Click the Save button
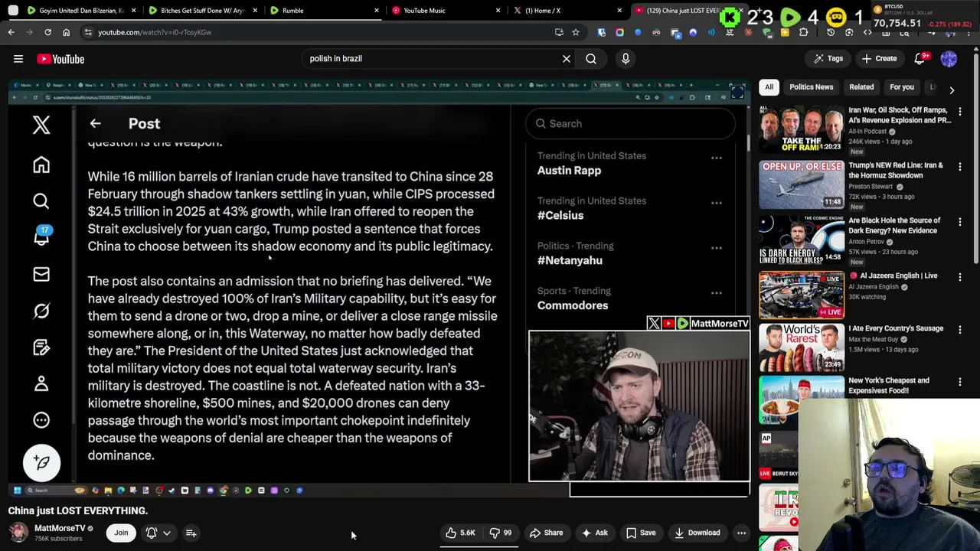Viewport: 980px width, 551px height. [642, 533]
